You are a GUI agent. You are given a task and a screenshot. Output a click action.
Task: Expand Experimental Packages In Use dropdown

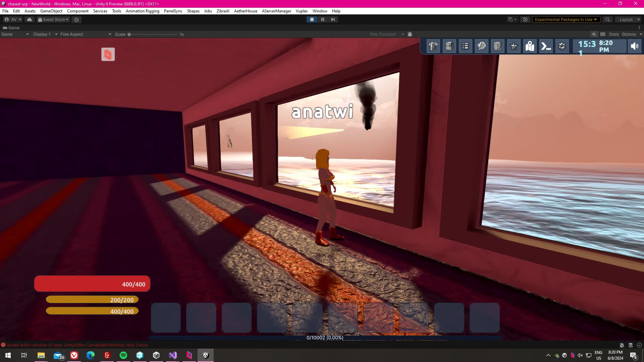tap(566, 19)
